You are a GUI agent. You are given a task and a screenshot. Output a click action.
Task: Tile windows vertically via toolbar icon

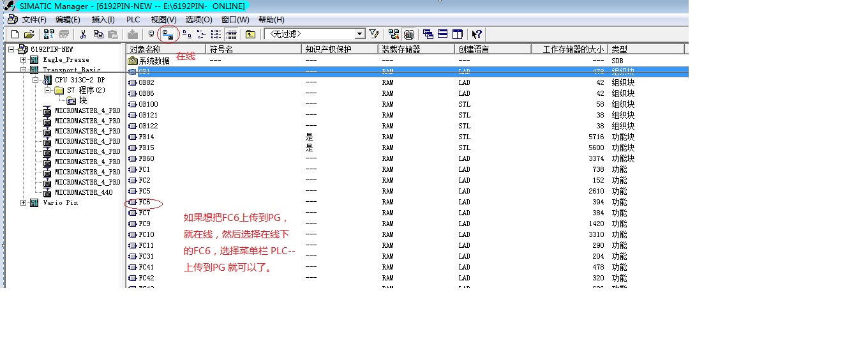458,34
